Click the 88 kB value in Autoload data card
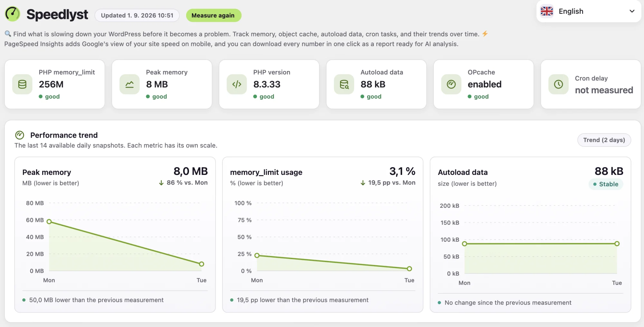The height and width of the screenshot is (327, 644). 373,84
